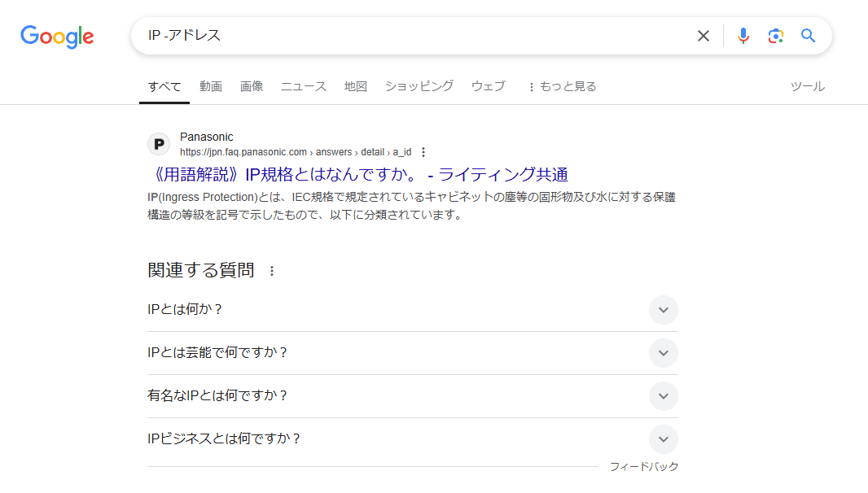868x493 pixels.
Task: Open the もっと見る menu
Action: point(563,86)
